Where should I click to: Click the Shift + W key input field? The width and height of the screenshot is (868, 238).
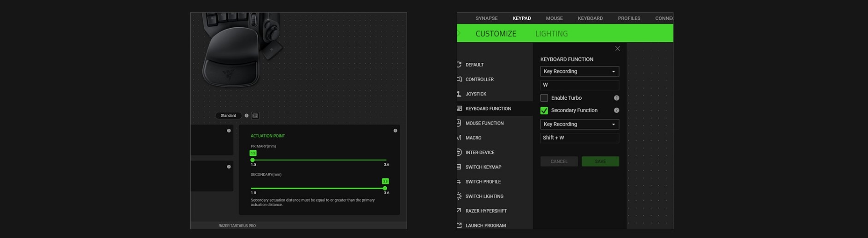point(579,138)
